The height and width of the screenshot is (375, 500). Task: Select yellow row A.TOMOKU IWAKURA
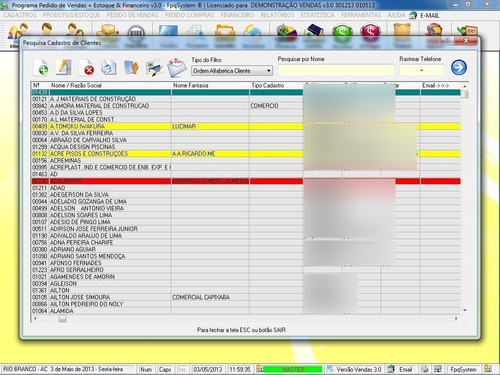[x=246, y=126]
